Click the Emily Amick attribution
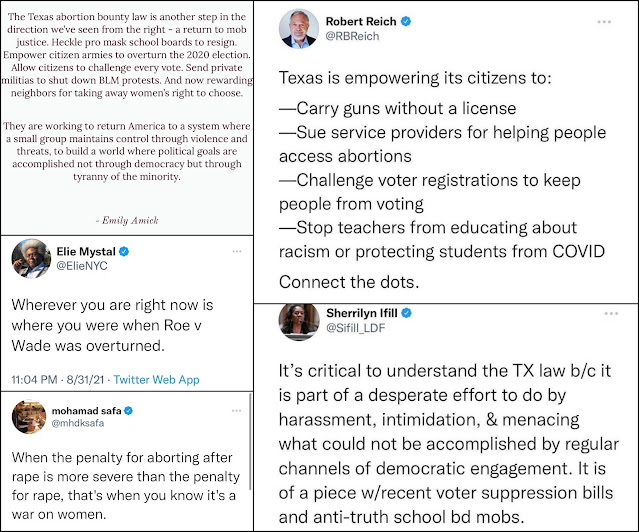 pyautogui.click(x=128, y=221)
